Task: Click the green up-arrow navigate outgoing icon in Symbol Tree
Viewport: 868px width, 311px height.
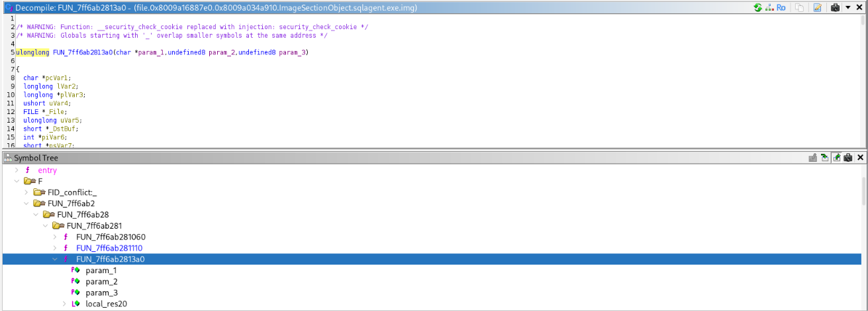Action: (x=836, y=157)
